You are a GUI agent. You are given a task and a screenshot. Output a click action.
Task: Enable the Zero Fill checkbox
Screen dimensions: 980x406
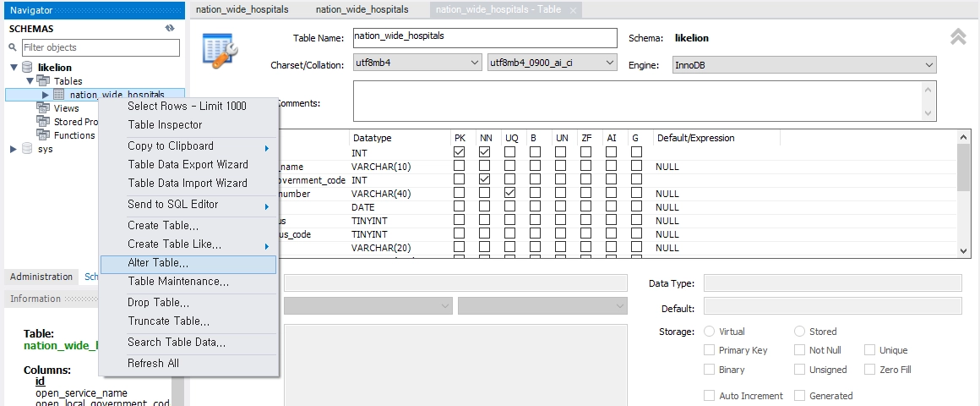pos(869,370)
